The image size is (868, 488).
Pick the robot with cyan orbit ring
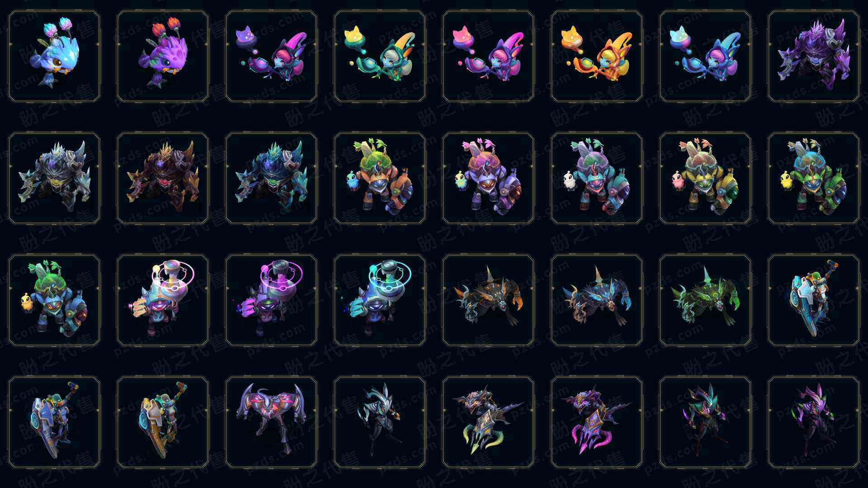click(x=380, y=300)
